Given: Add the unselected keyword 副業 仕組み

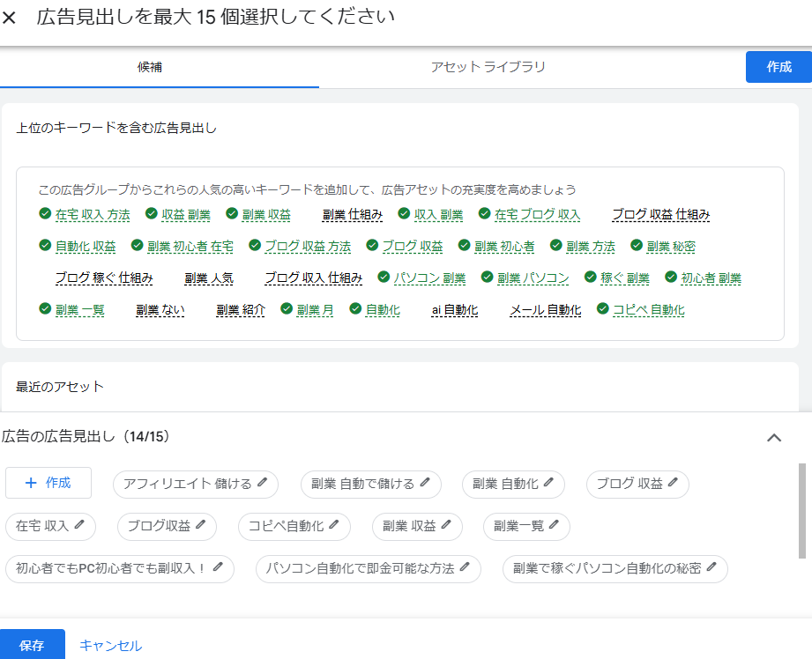Looking at the screenshot, I should [x=352, y=214].
